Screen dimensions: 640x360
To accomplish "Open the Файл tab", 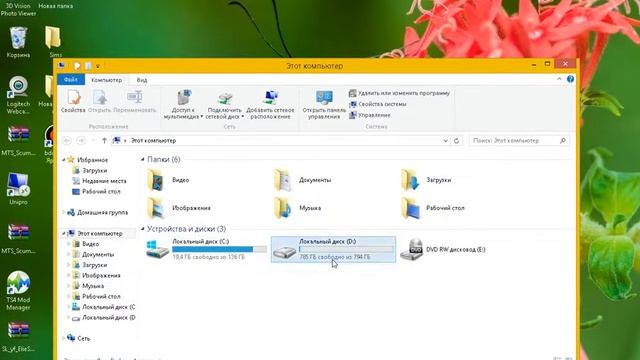I will (71, 80).
